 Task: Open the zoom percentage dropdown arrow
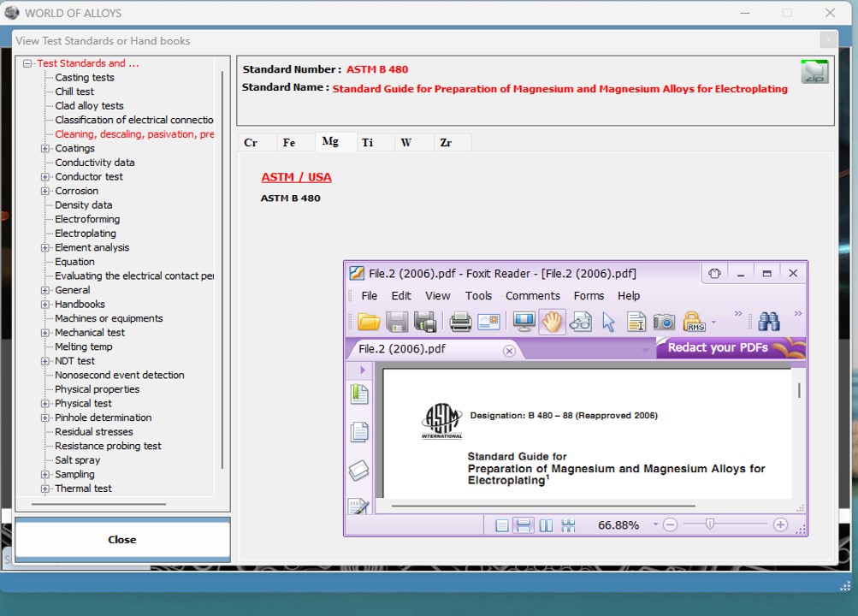click(x=655, y=524)
